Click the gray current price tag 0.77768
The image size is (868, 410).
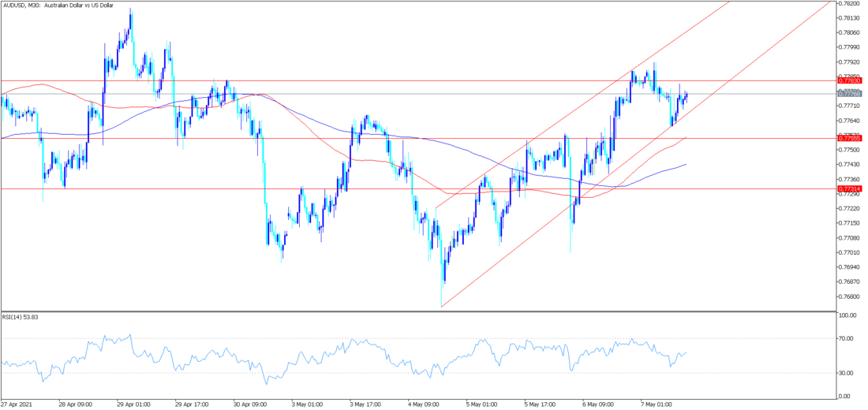[x=850, y=94]
